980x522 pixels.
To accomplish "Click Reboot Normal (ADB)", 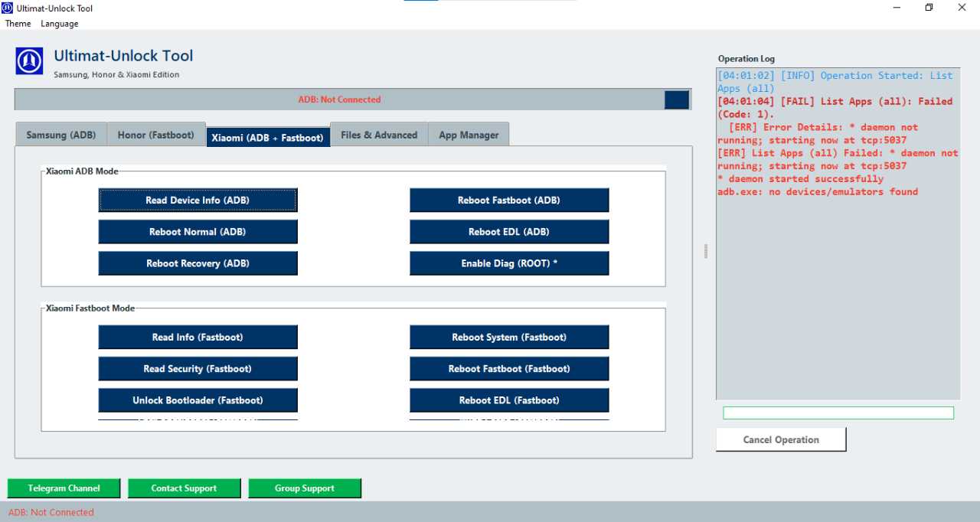I will [198, 231].
